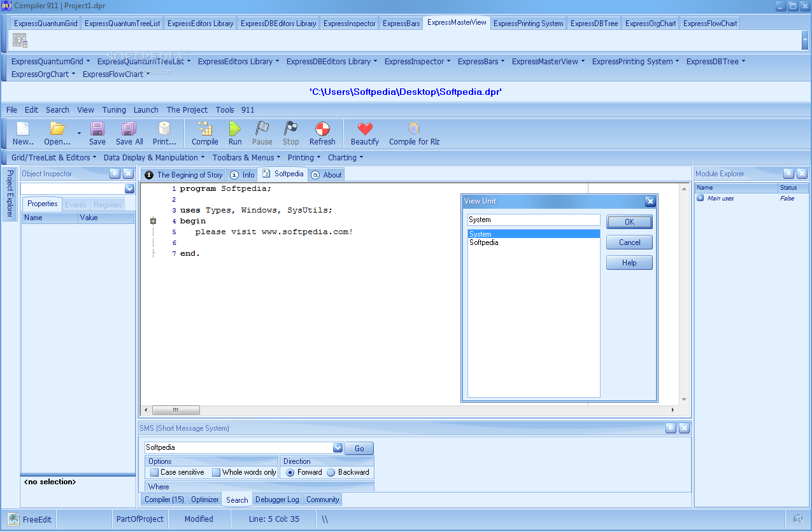This screenshot has width=812, height=532.
Task: Click the Go button in SMS panel
Action: pyautogui.click(x=359, y=449)
